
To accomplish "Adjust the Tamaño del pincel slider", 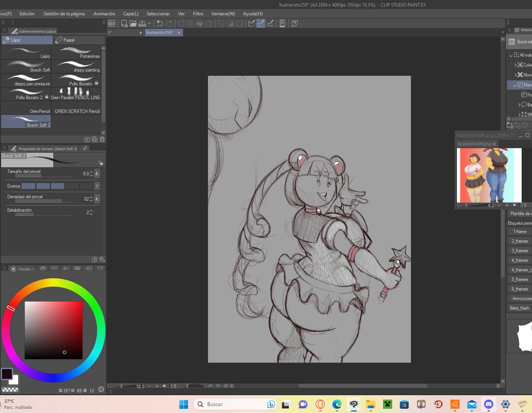I will tap(43, 176).
